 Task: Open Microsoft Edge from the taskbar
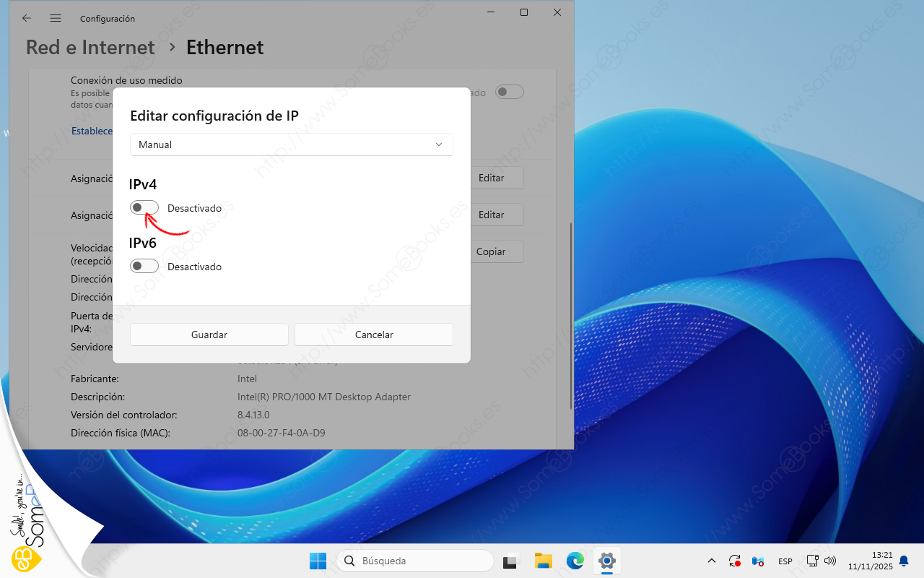click(575, 561)
